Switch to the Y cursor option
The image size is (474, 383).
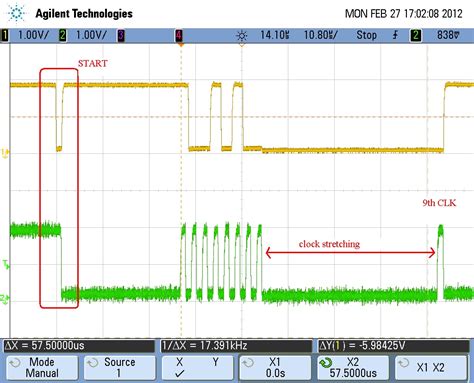[x=216, y=362]
